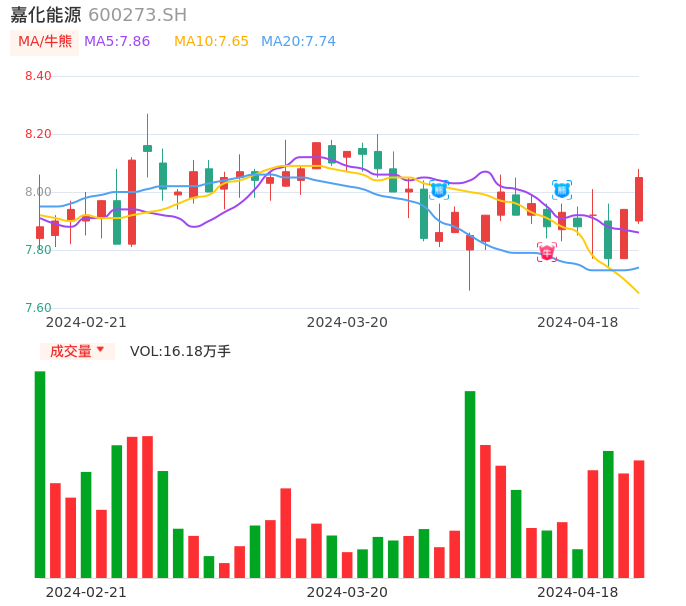Screen dimensions: 686x606
Task: Click the 2024-04-18 date below the volume chart
Action: [x=577, y=592]
